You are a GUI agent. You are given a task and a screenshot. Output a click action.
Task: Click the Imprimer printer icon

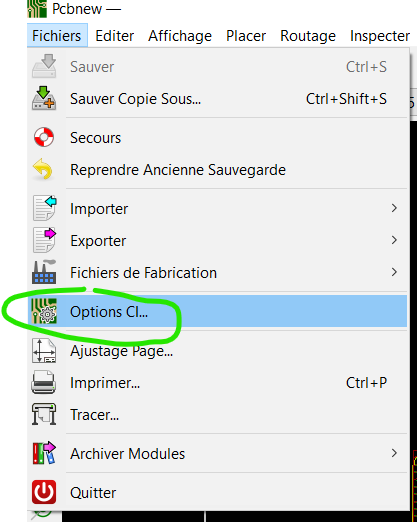[43, 382]
